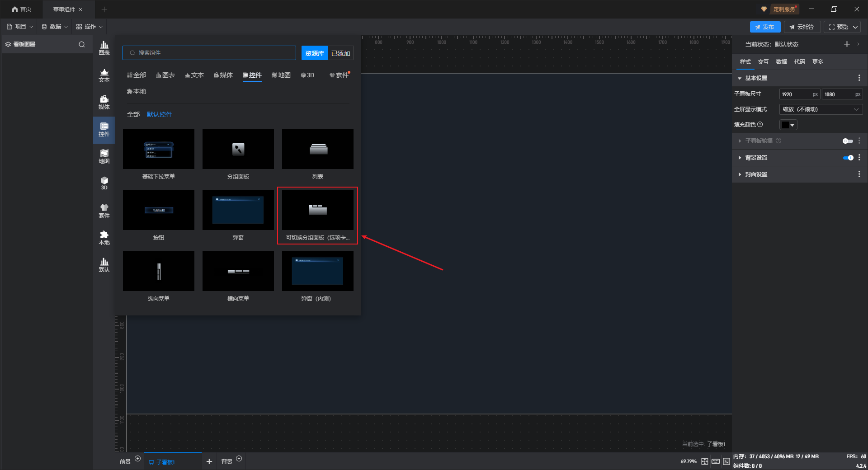Select the 可切换分组面板 component thumbnail

pyautogui.click(x=317, y=210)
